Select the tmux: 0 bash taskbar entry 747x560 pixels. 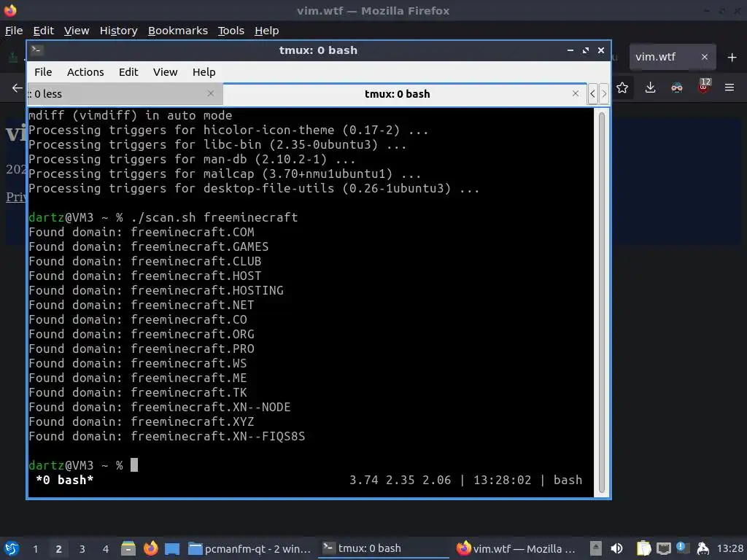click(384, 548)
